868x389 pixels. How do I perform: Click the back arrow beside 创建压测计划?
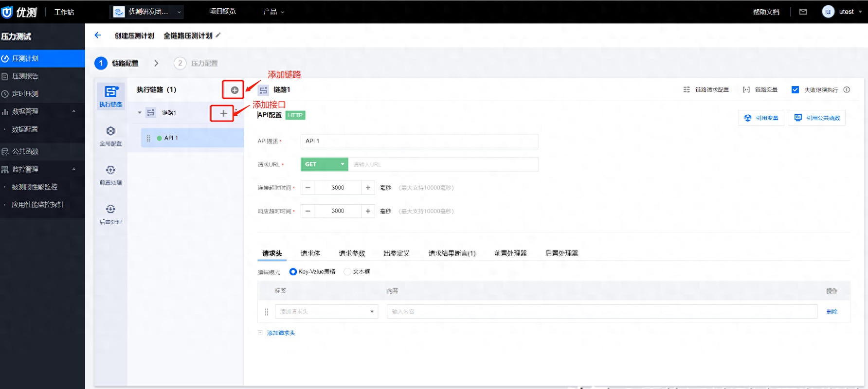(98, 35)
